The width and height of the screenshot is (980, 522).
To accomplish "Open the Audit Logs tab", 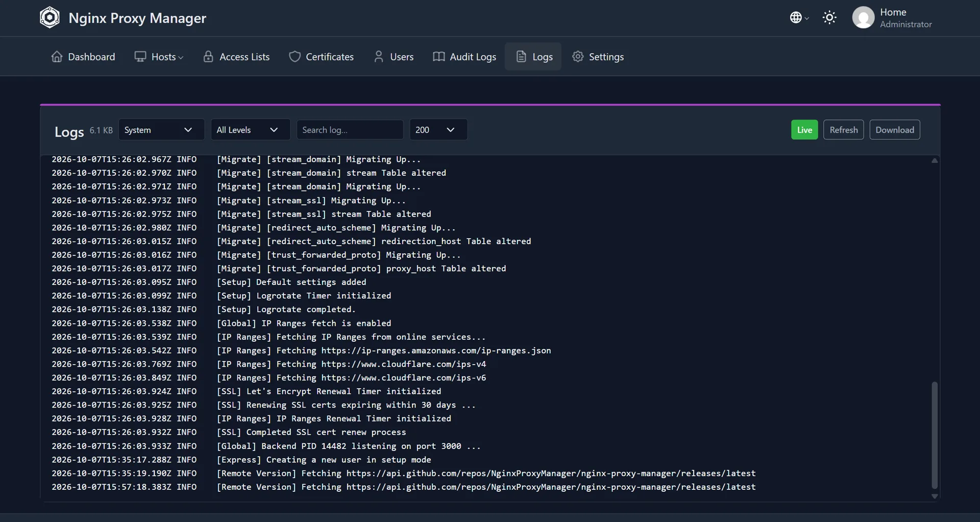I will click(464, 57).
